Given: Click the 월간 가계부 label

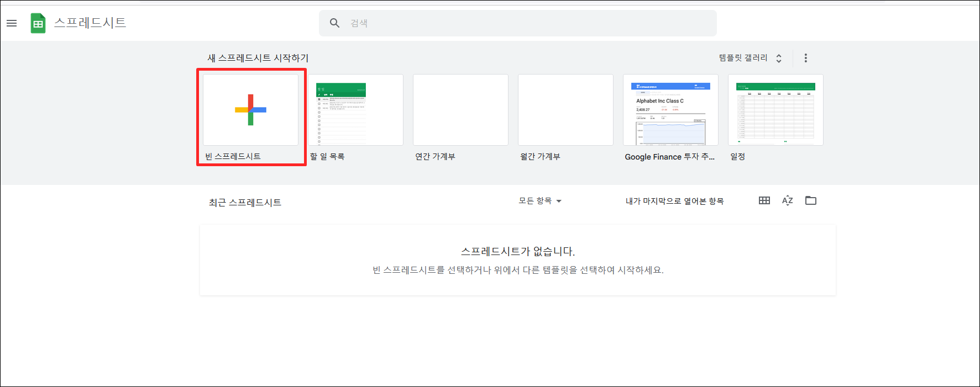Looking at the screenshot, I should pyautogui.click(x=540, y=156).
